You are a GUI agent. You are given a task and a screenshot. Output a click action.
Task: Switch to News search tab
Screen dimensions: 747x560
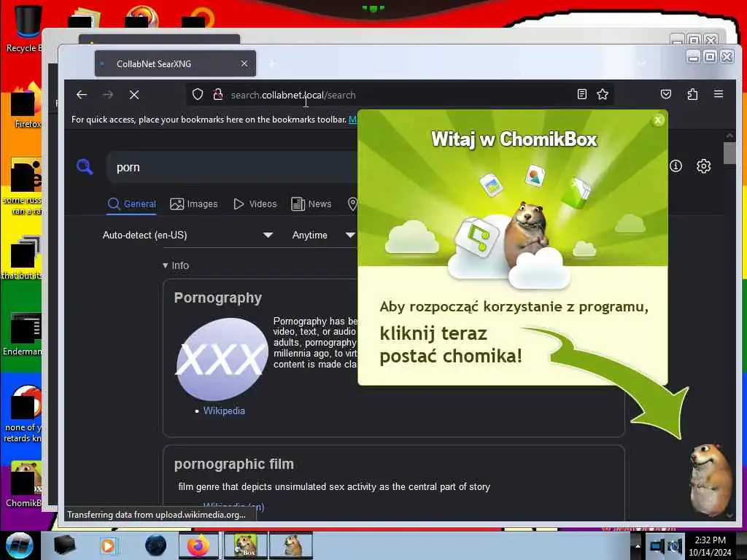[311, 204]
